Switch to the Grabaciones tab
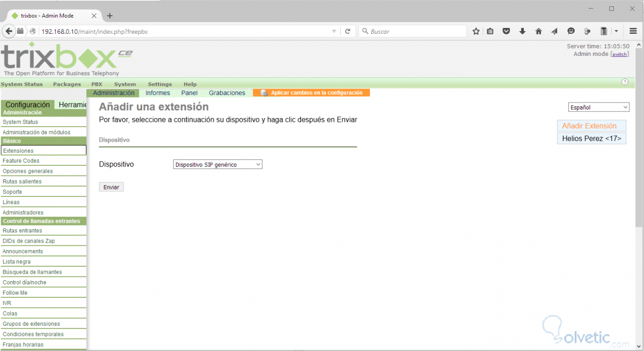Image resolution: width=644 pixels, height=351 pixels. point(226,92)
